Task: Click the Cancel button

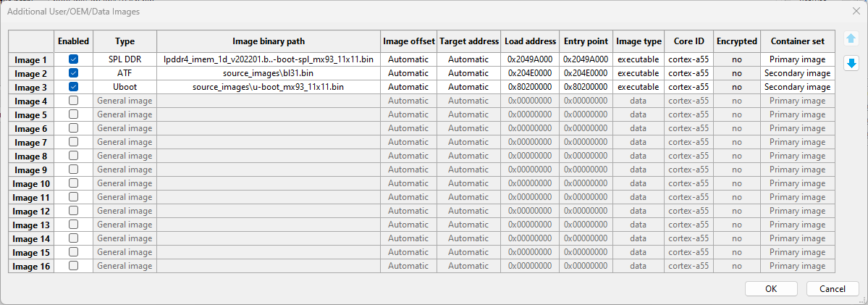Action: [x=833, y=288]
